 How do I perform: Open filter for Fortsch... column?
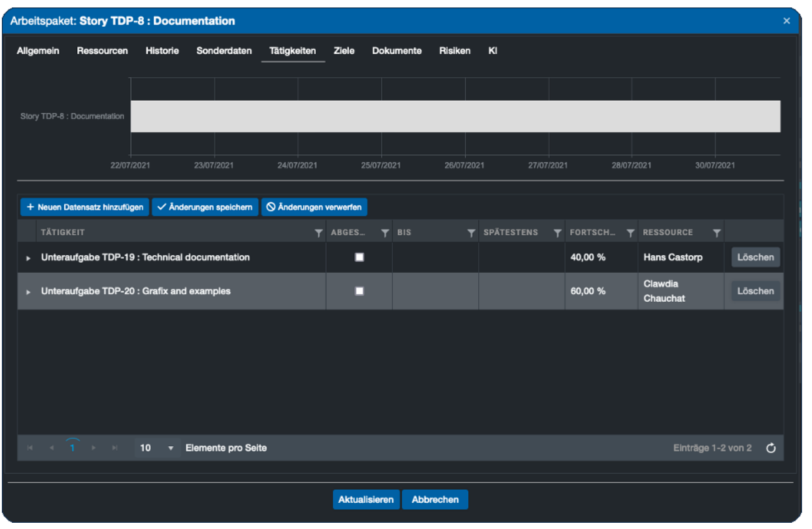click(630, 233)
